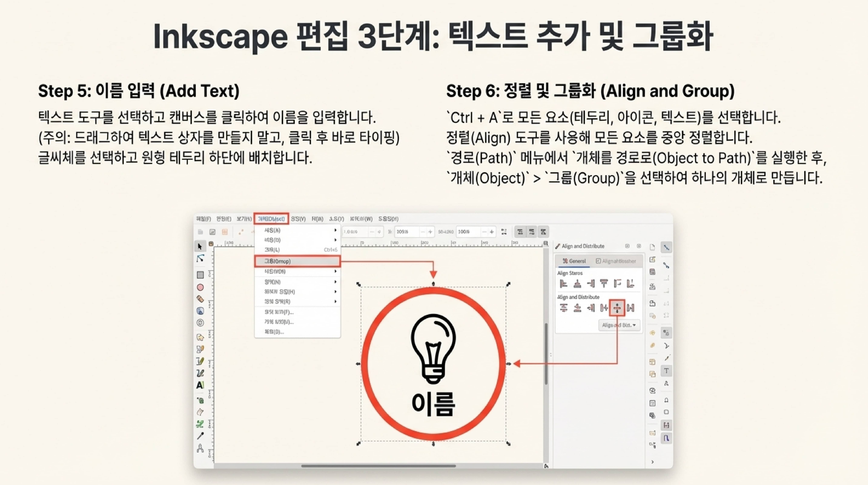Click the plus stepper beside 100% field
This screenshot has width=868, height=485.
(x=492, y=232)
